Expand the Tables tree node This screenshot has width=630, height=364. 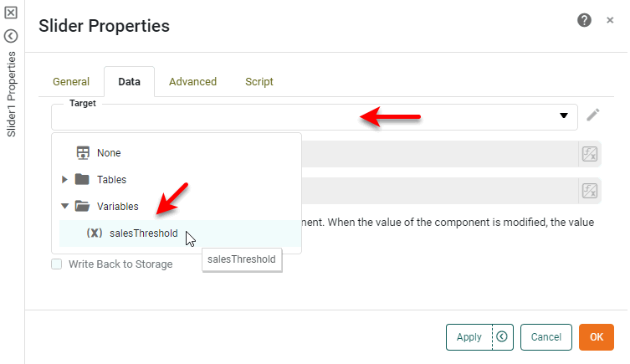coord(65,179)
